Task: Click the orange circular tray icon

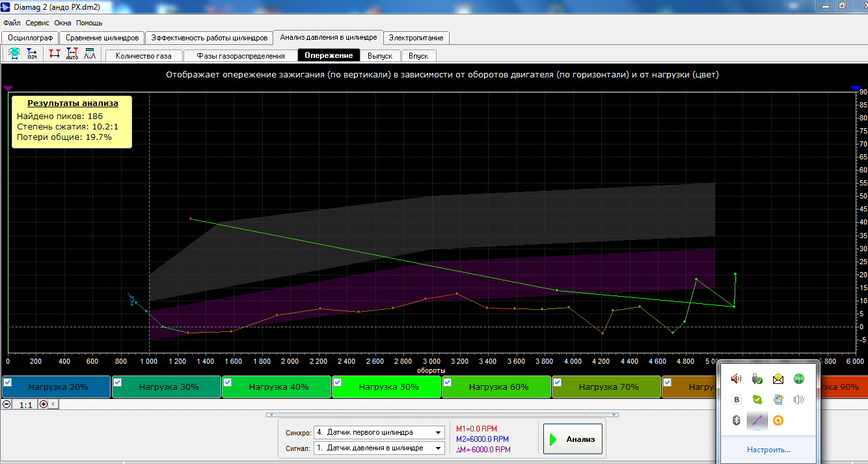Action: 778,420
